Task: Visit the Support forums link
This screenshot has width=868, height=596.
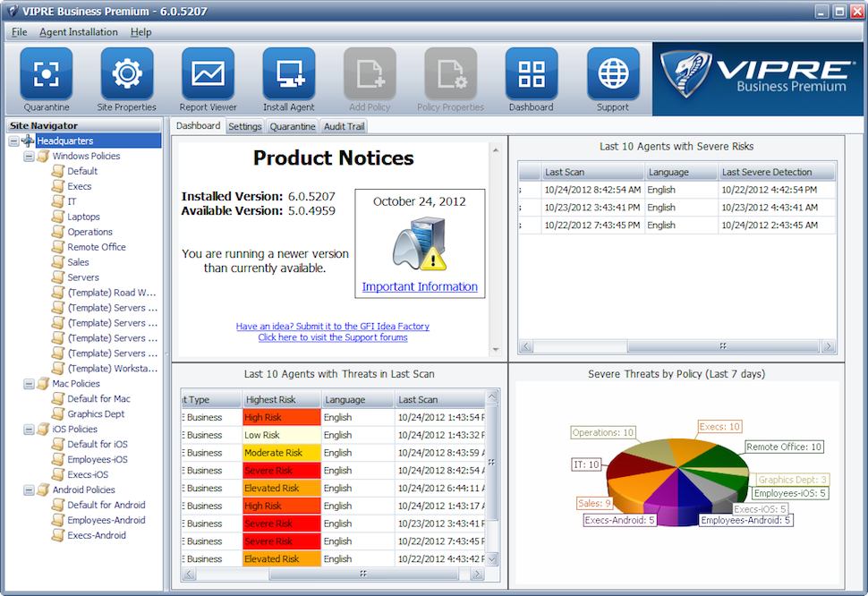Action: pos(333,337)
